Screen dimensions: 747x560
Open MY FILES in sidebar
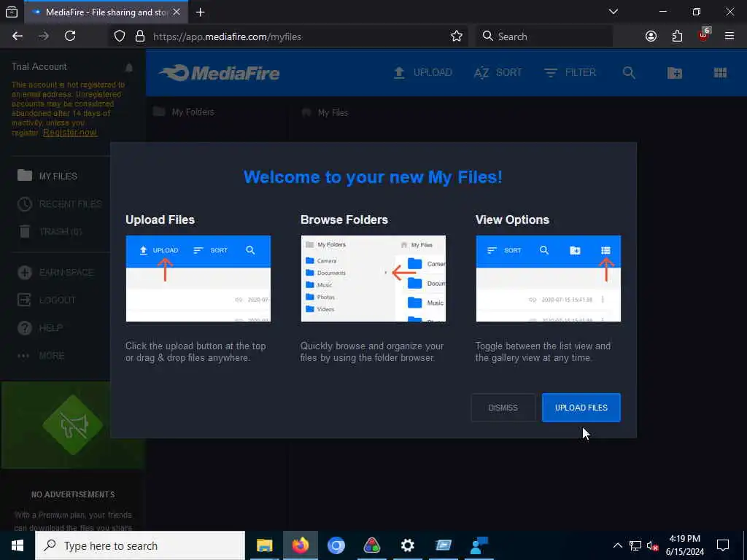tap(47, 176)
